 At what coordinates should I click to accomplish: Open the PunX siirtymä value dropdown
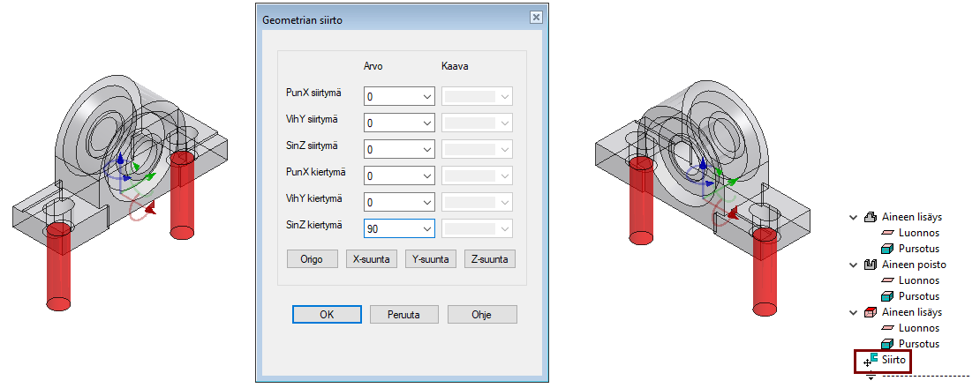point(427,96)
